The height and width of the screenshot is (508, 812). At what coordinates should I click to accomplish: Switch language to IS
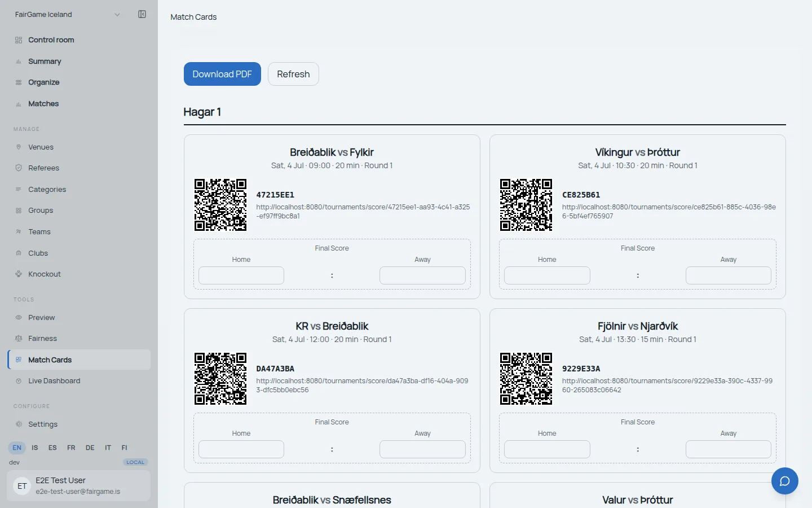pyautogui.click(x=35, y=448)
